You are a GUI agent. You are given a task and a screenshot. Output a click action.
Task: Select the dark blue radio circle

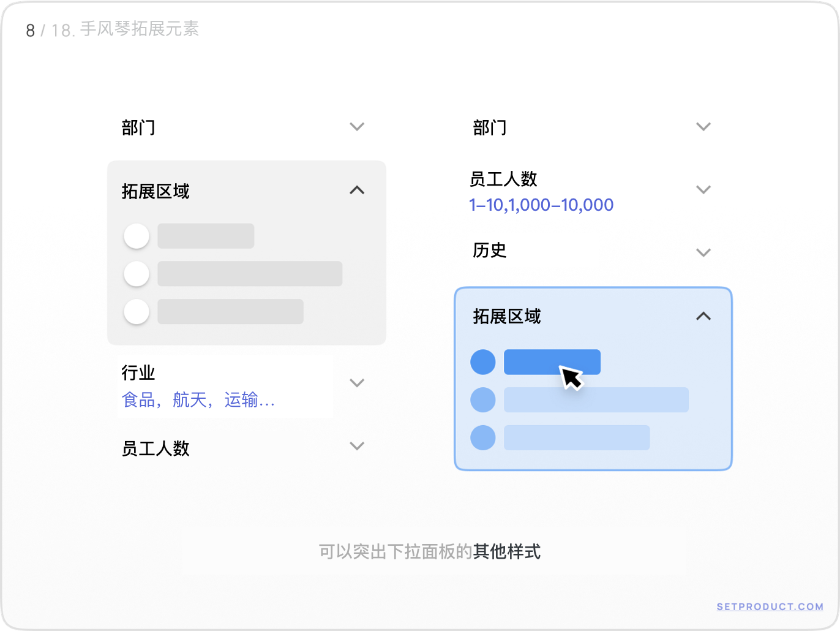point(483,362)
